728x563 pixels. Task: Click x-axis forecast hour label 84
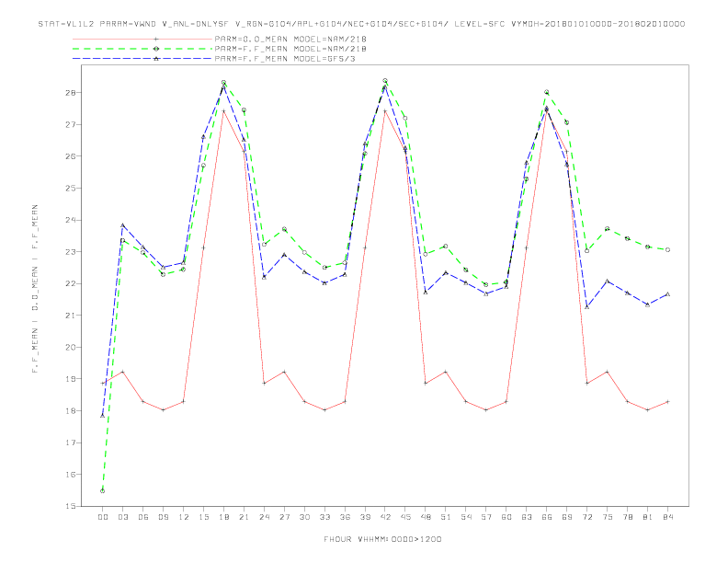[668, 517]
